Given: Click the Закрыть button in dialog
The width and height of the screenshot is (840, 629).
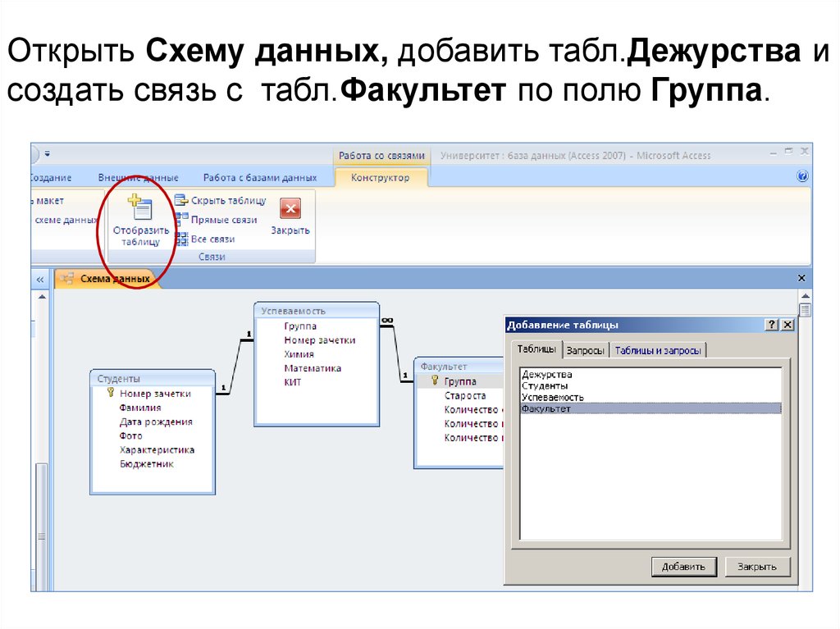Looking at the screenshot, I should coord(757,567).
